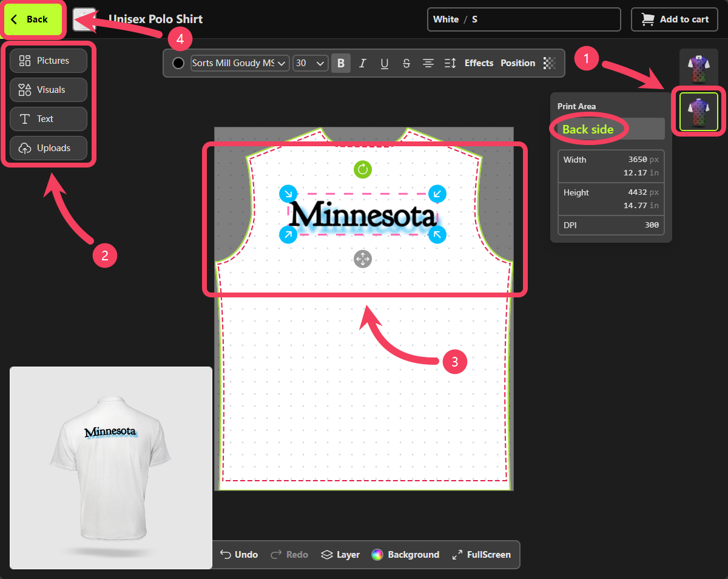Click the Back side print area label
Viewport: 728px width, 579px height.
pos(588,129)
